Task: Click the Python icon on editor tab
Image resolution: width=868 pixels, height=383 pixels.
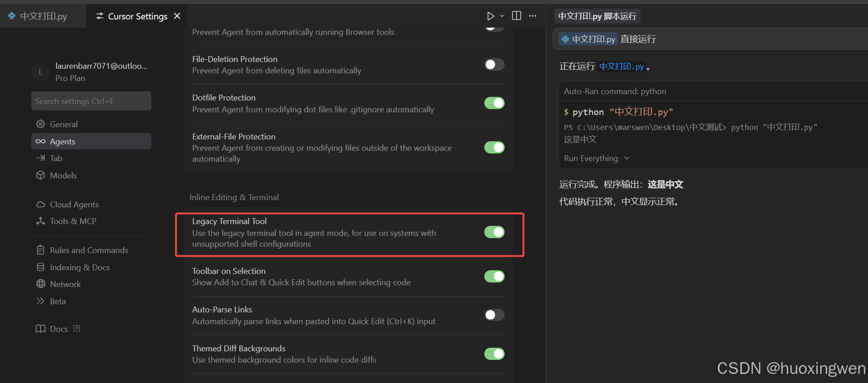Action: pos(12,16)
